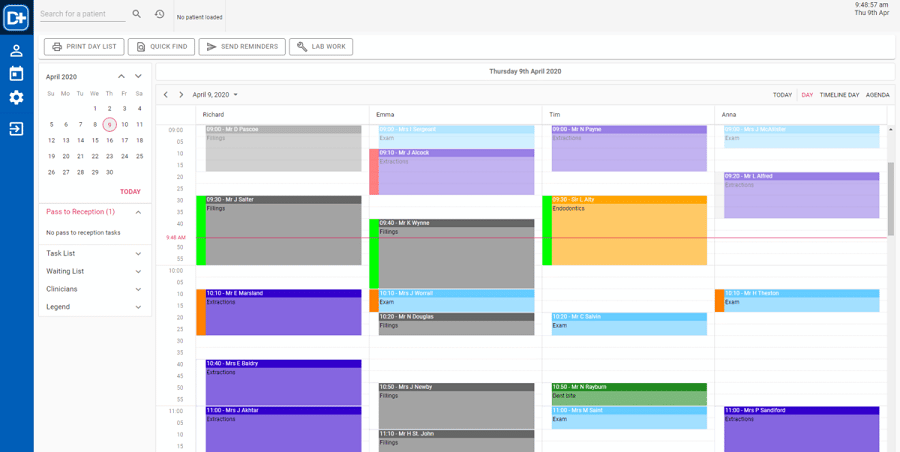
Task: Click Quick Find button
Action: (x=161, y=47)
